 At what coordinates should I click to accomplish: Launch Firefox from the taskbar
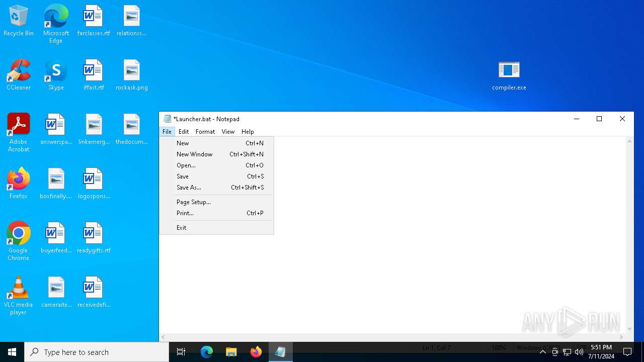pos(256,352)
